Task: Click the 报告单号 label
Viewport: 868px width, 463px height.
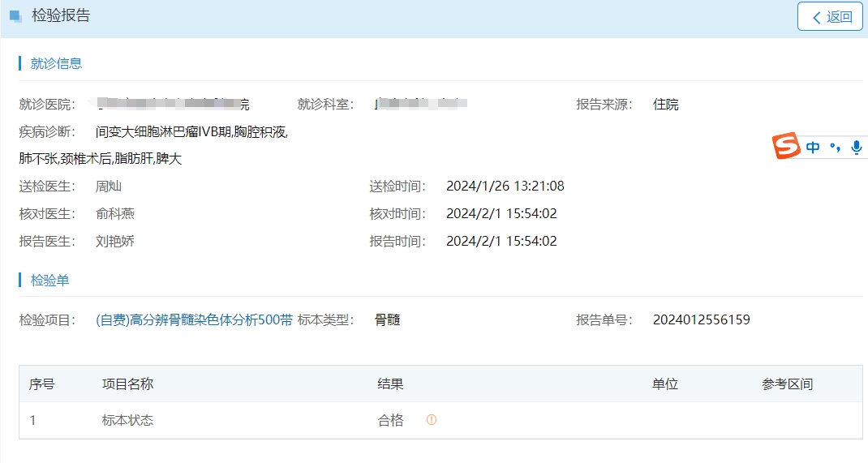Action: [x=604, y=319]
